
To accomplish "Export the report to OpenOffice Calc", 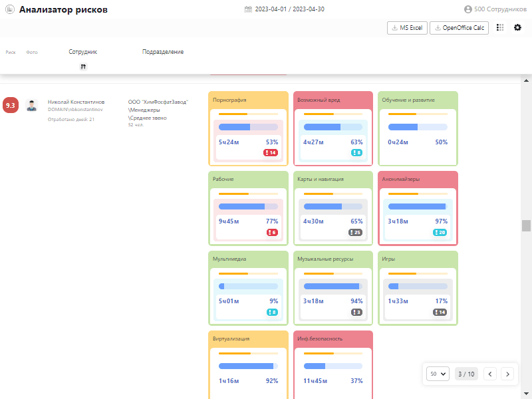I will coord(460,28).
